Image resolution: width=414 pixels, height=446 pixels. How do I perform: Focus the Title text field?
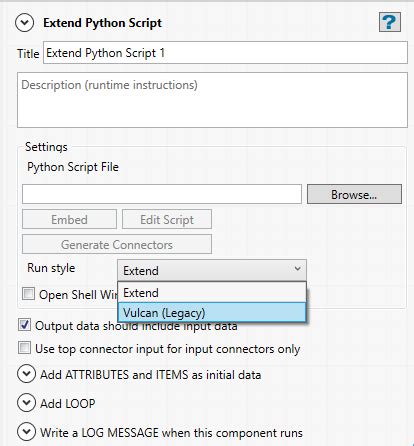(225, 53)
